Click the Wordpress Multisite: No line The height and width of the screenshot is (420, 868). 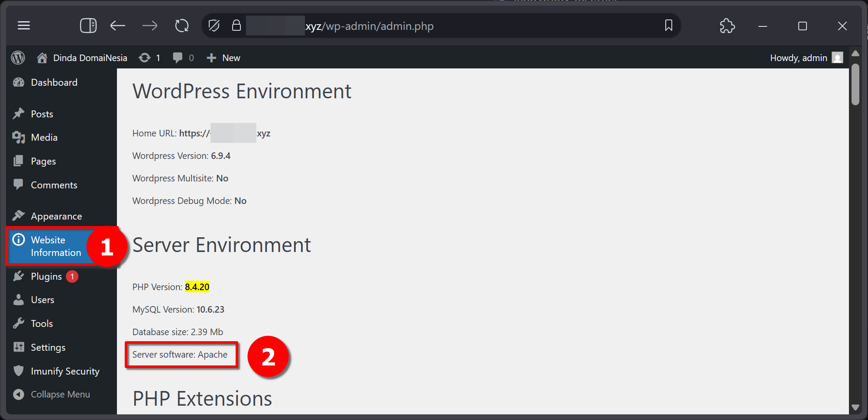(x=180, y=178)
